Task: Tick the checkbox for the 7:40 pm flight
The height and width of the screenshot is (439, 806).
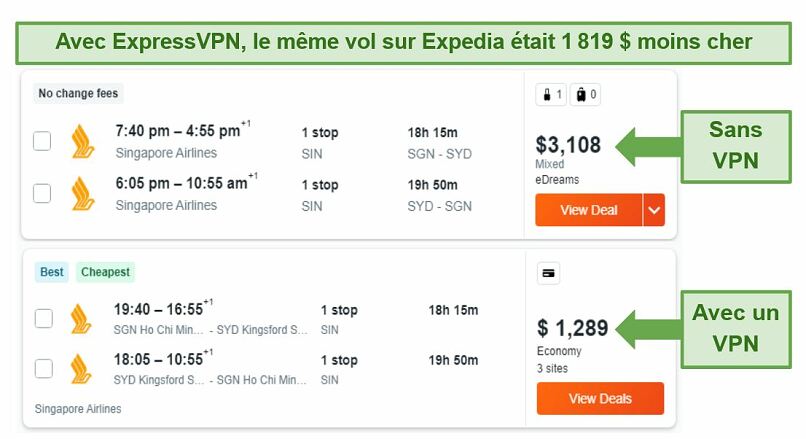Action: 42,141
